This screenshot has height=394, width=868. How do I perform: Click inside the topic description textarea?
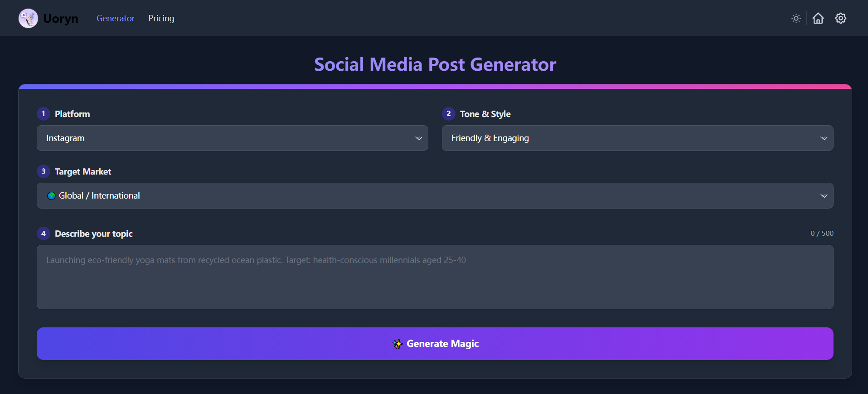pos(434,277)
